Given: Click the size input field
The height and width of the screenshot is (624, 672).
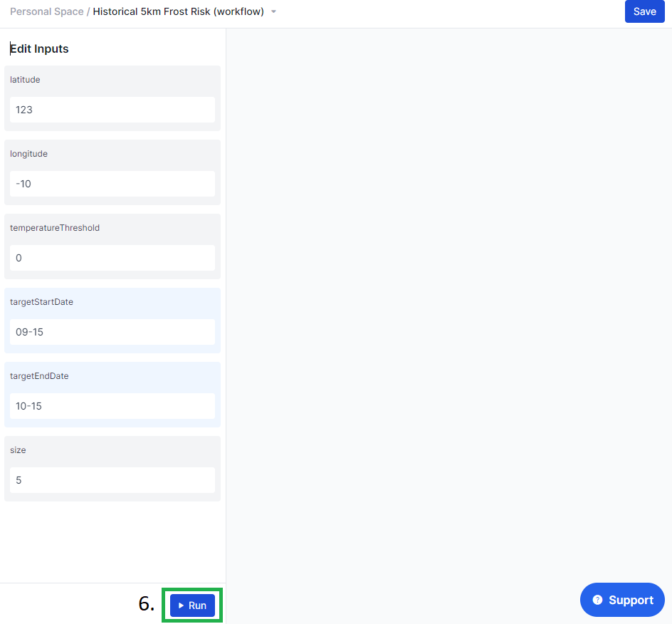Looking at the screenshot, I should [x=112, y=480].
